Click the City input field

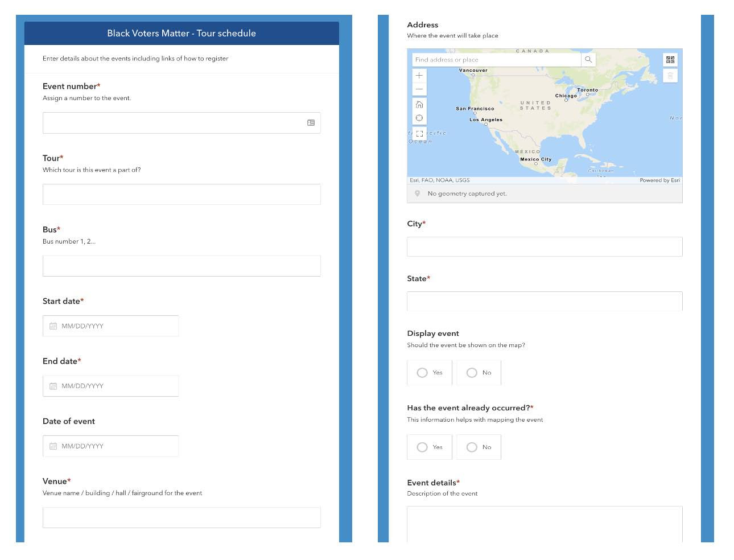[545, 247]
